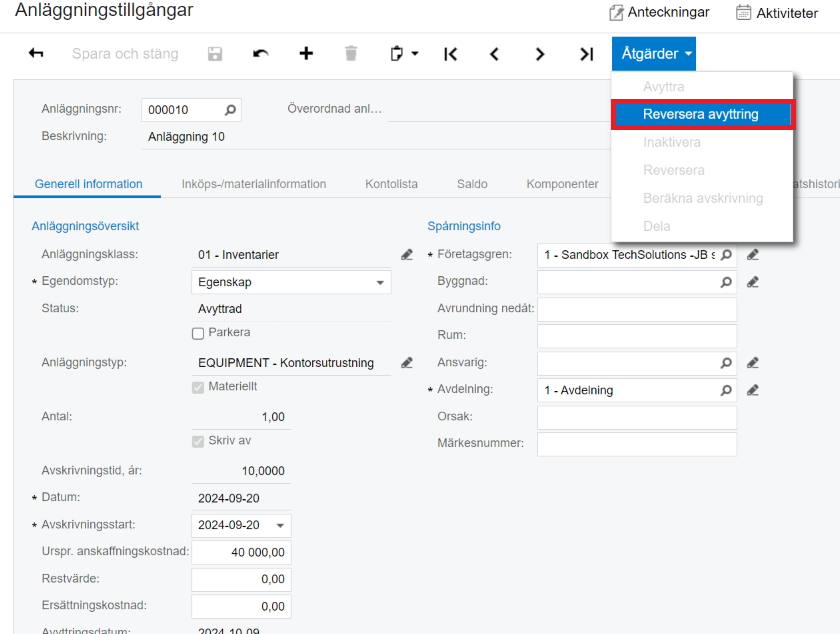840x634 pixels.
Task: Select Inaktivera menu entry
Action: [702, 142]
